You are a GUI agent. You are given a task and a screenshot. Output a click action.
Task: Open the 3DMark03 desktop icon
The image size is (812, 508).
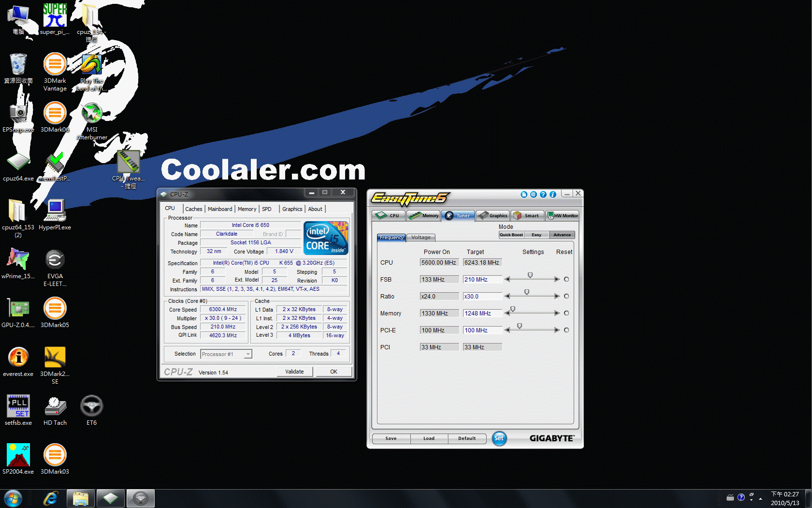(55, 459)
